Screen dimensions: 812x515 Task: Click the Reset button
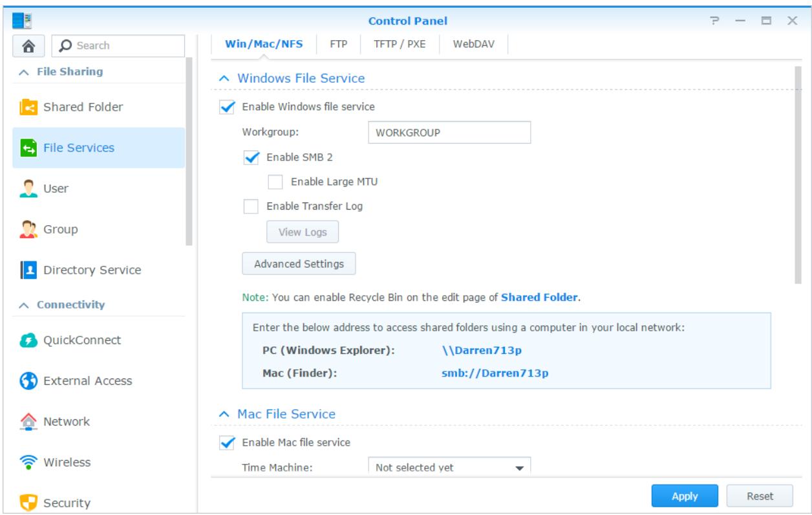[x=760, y=496]
